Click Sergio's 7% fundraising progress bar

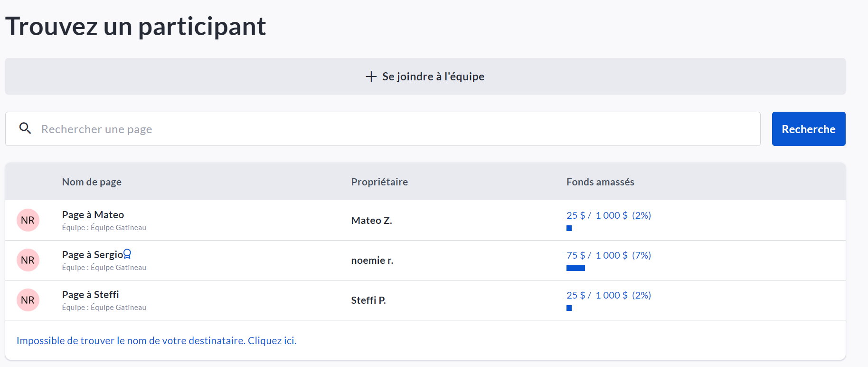point(576,268)
